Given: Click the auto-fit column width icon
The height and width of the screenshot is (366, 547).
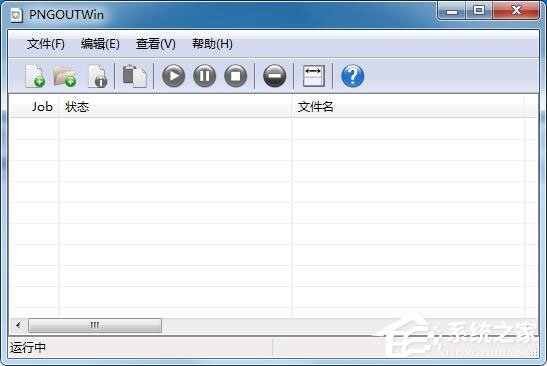Looking at the screenshot, I should point(314,76).
